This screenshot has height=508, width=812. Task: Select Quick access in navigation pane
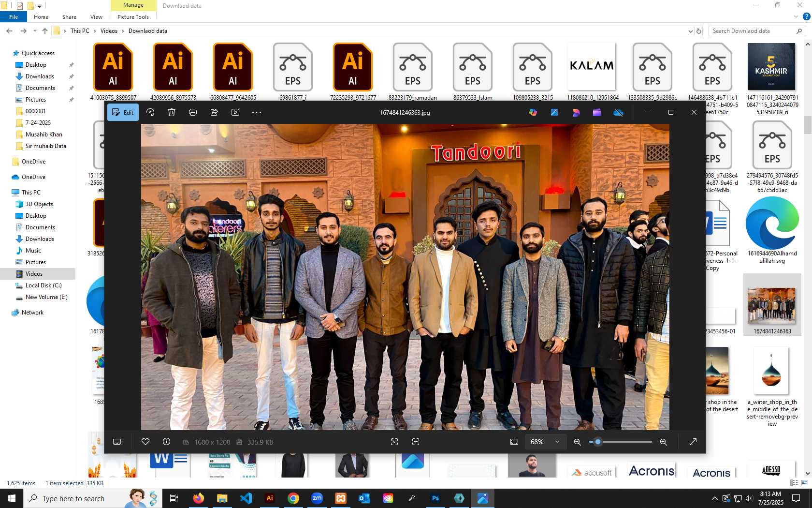(38, 53)
